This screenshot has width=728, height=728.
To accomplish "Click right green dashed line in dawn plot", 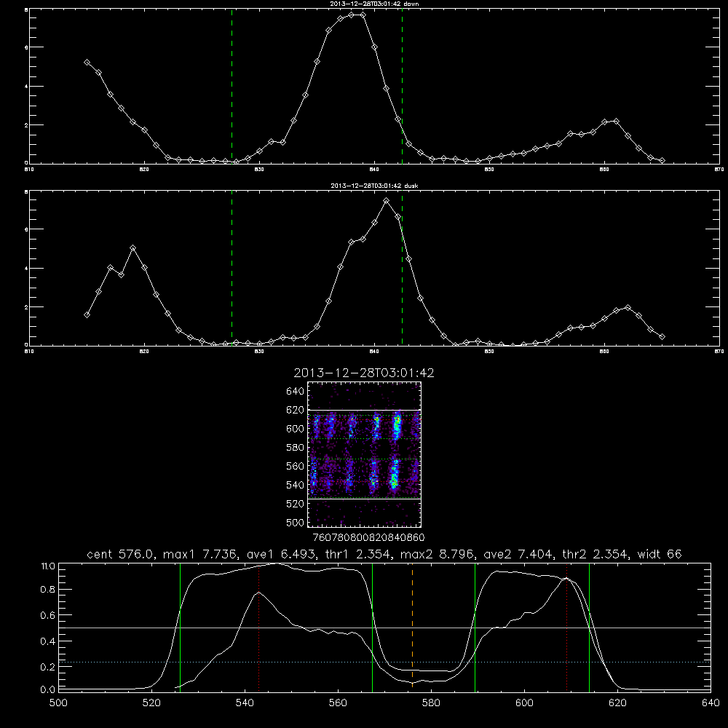I will 402,87.
